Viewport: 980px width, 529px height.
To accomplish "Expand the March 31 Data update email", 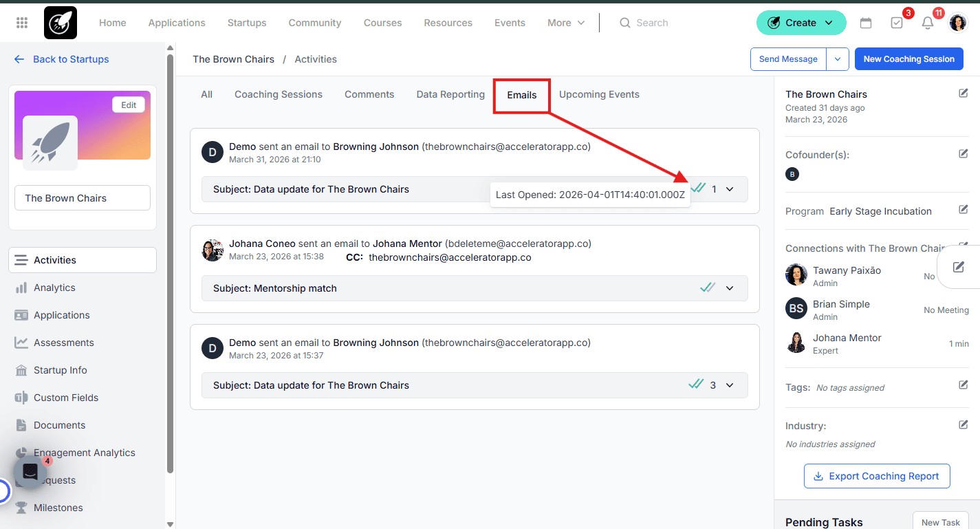I will point(730,189).
